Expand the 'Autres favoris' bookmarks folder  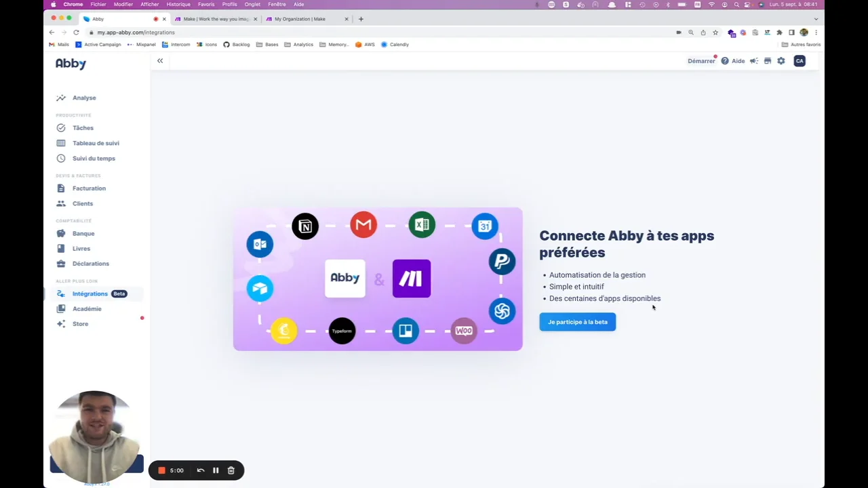[801, 45]
